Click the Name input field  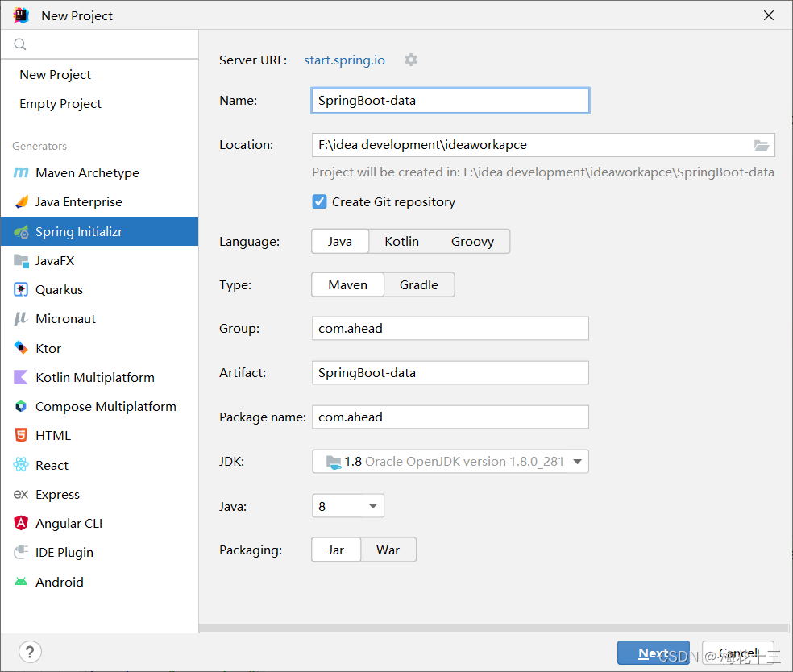450,101
